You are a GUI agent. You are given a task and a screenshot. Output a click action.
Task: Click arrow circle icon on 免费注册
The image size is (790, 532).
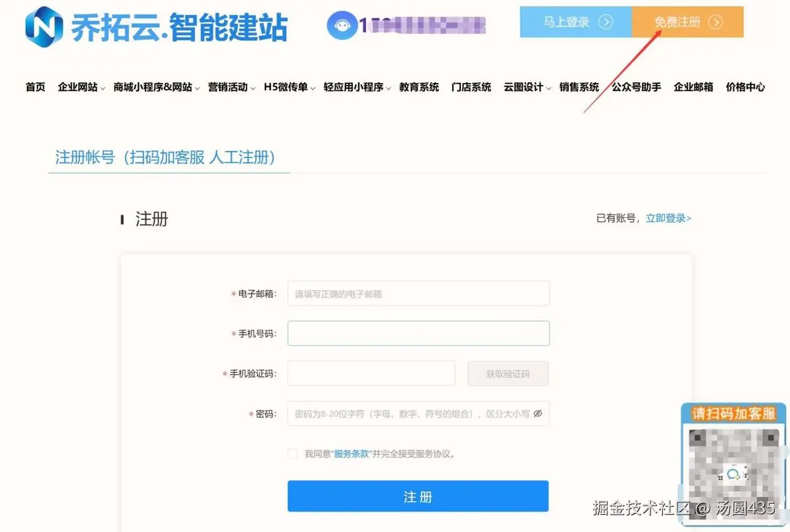[x=716, y=22]
